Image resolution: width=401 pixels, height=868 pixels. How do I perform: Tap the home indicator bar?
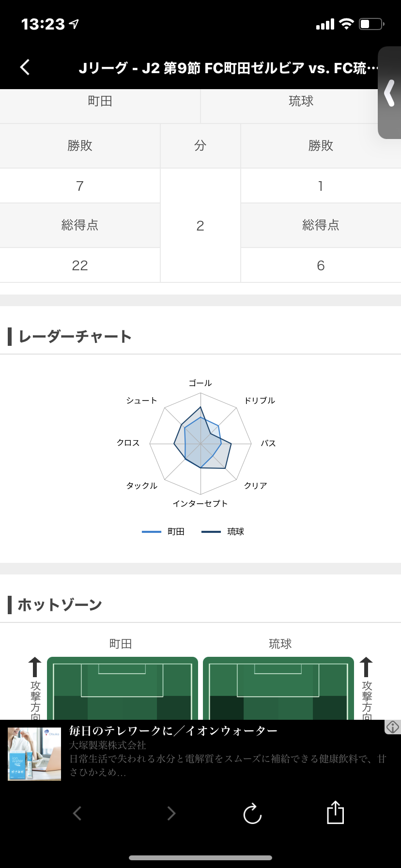point(200,858)
